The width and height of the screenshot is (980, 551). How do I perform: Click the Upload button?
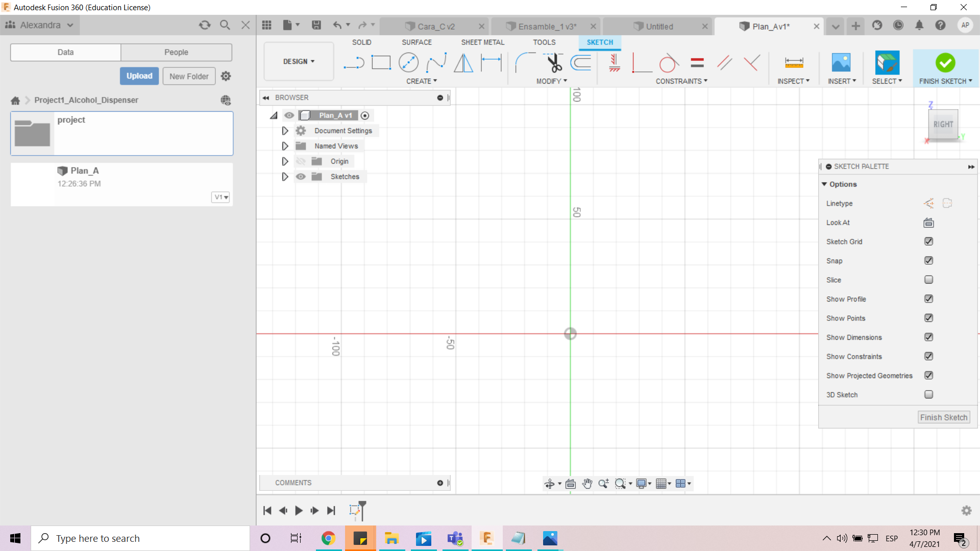click(x=139, y=76)
